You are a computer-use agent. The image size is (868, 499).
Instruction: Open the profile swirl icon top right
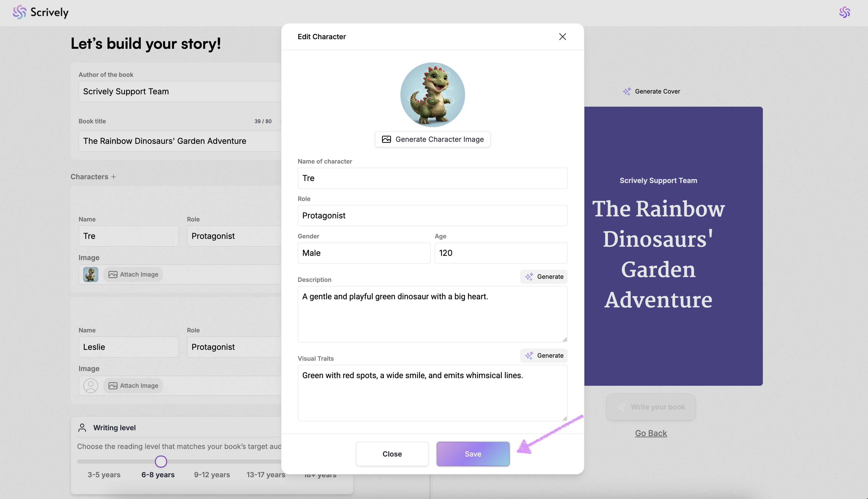(x=844, y=12)
